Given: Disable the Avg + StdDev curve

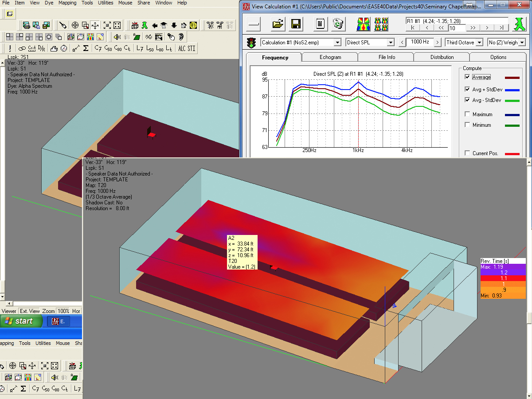Looking at the screenshot, I should coord(468,89).
